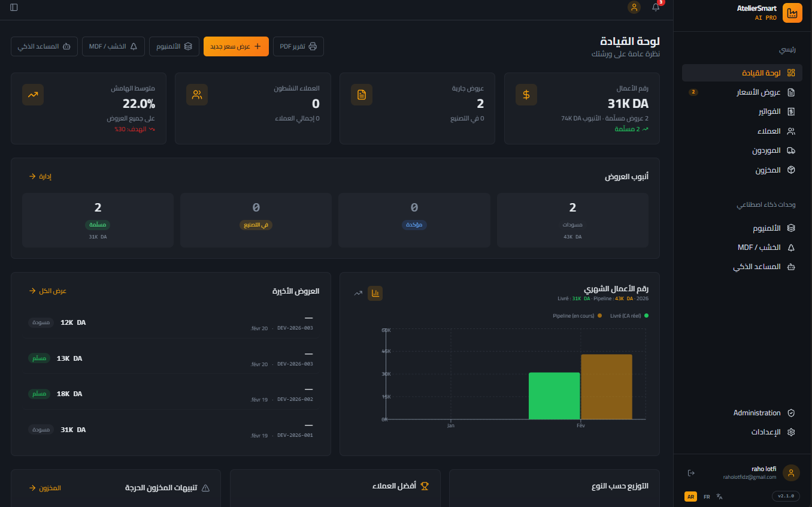Click the logout icon beside raho lotfi

pyautogui.click(x=691, y=473)
